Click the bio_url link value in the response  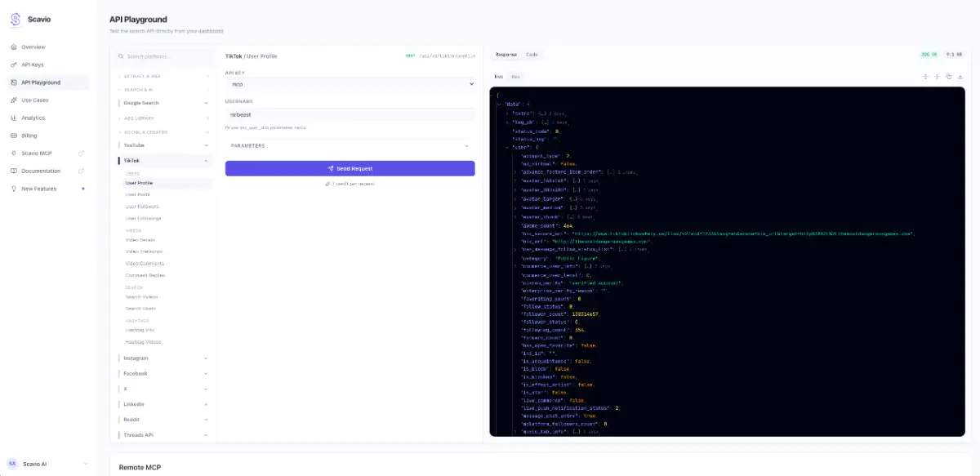[x=601, y=242]
